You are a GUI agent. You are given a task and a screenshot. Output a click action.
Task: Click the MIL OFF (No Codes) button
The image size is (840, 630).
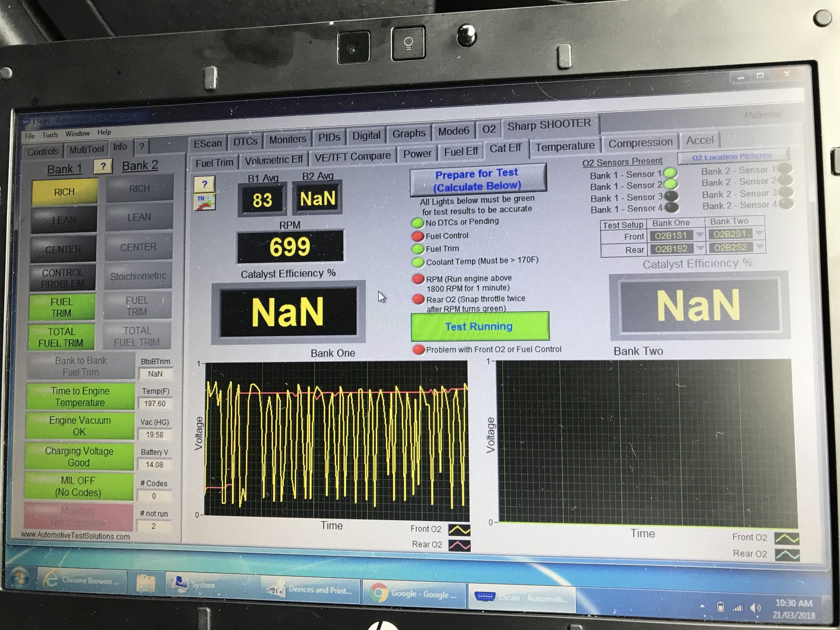(78, 486)
